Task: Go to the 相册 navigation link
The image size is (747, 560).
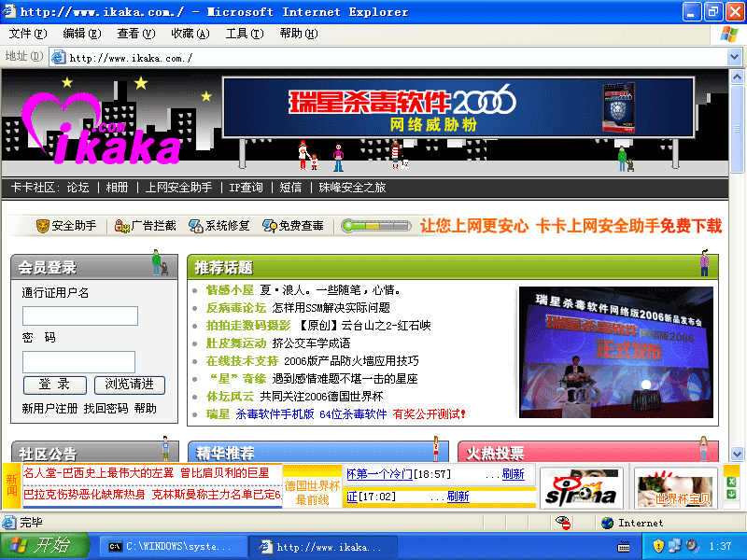Action: coord(117,188)
